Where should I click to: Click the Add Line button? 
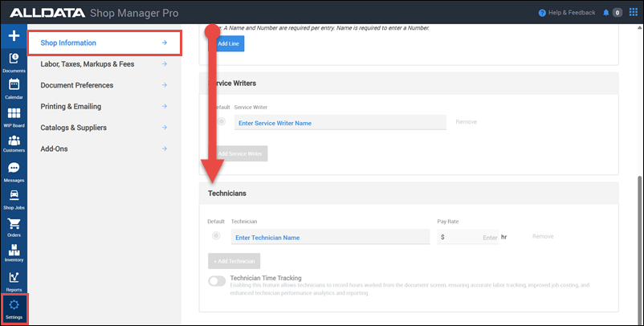227,43
